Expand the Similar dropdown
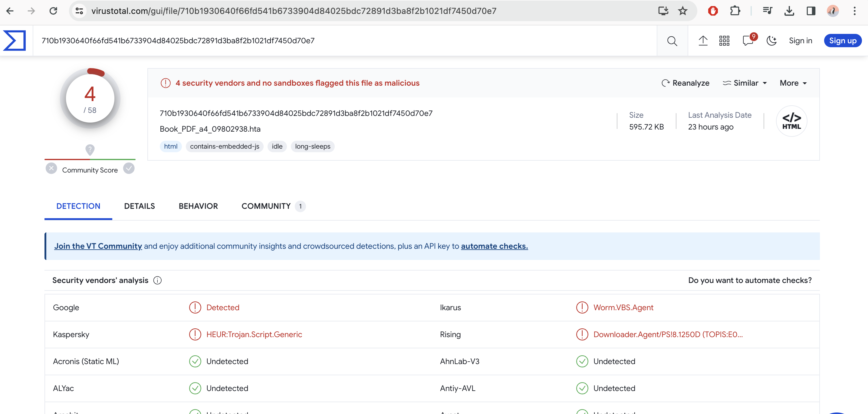 [x=745, y=83]
